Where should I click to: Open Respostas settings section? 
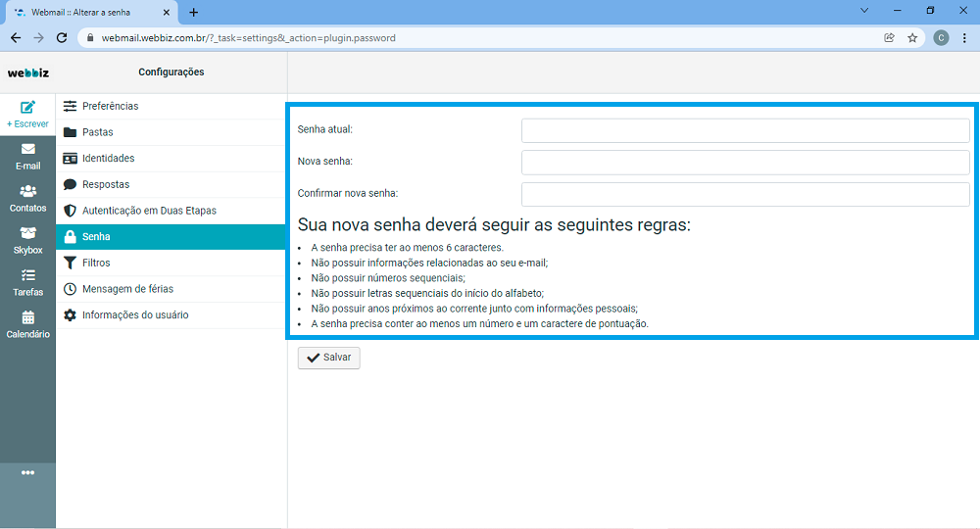point(105,184)
